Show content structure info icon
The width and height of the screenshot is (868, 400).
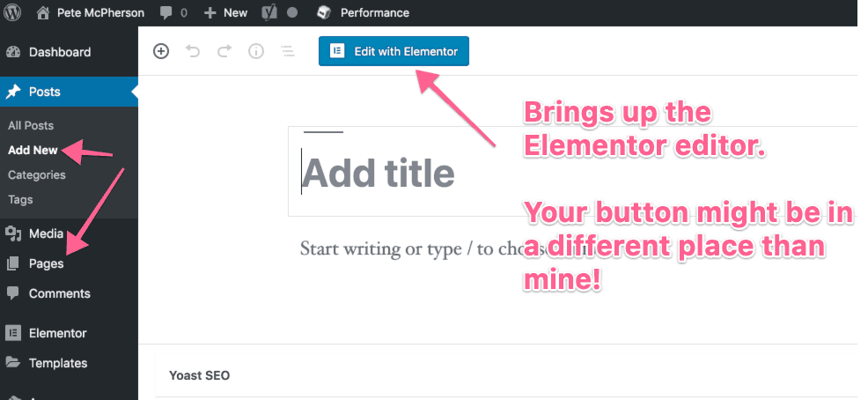pyautogui.click(x=256, y=51)
